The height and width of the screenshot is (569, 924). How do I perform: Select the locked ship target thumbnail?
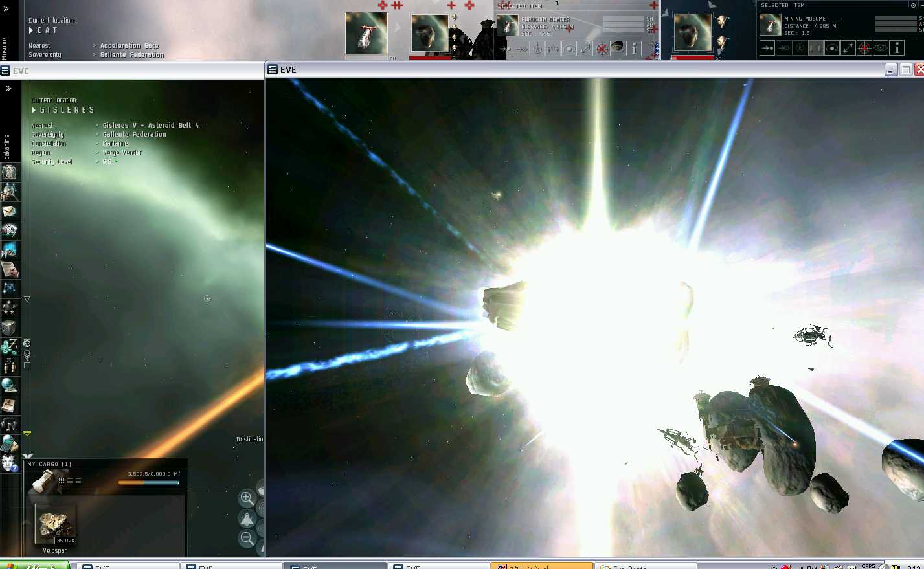pyautogui.click(x=366, y=34)
